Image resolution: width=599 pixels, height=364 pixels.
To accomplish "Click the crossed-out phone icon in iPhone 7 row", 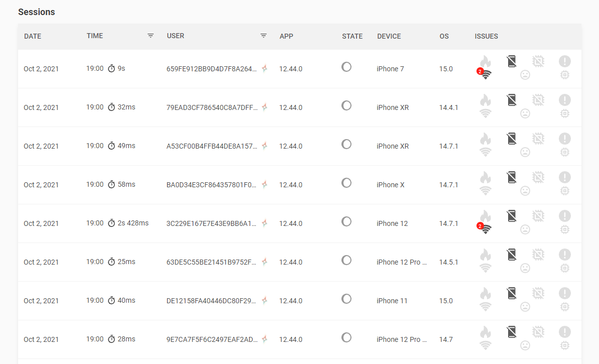I will coord(512,61).
